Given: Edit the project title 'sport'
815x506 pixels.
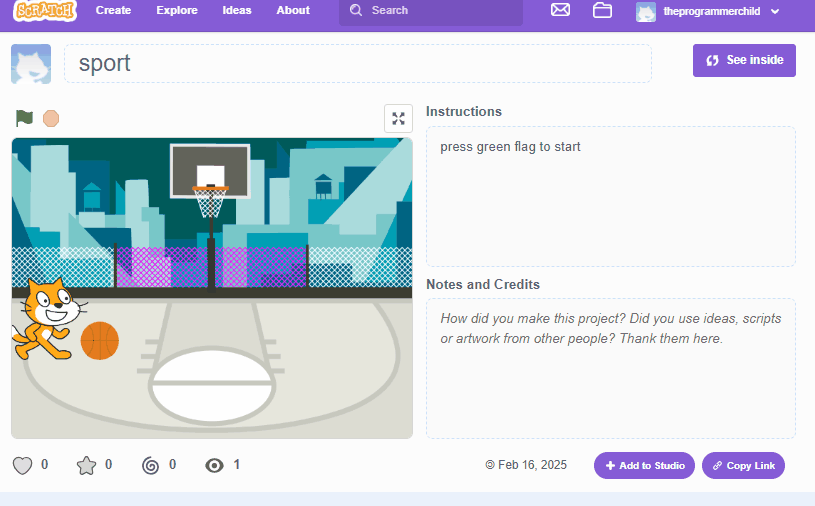Looking at the screenshot, I should click(358, 63).
